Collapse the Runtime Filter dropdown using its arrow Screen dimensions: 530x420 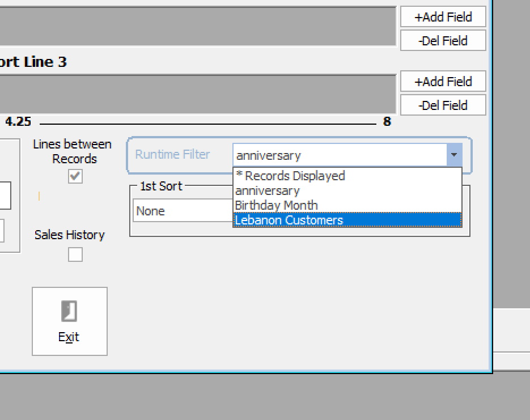coord(453,155)
